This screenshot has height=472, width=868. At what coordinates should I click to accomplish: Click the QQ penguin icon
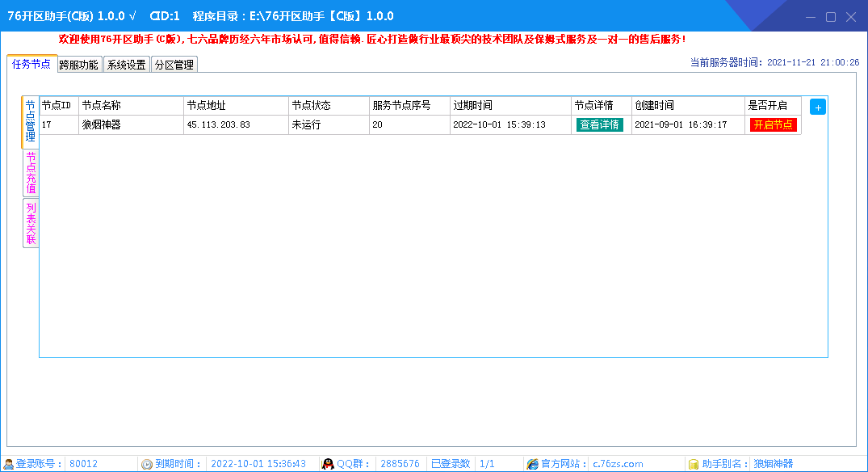[x=328, y=464]
